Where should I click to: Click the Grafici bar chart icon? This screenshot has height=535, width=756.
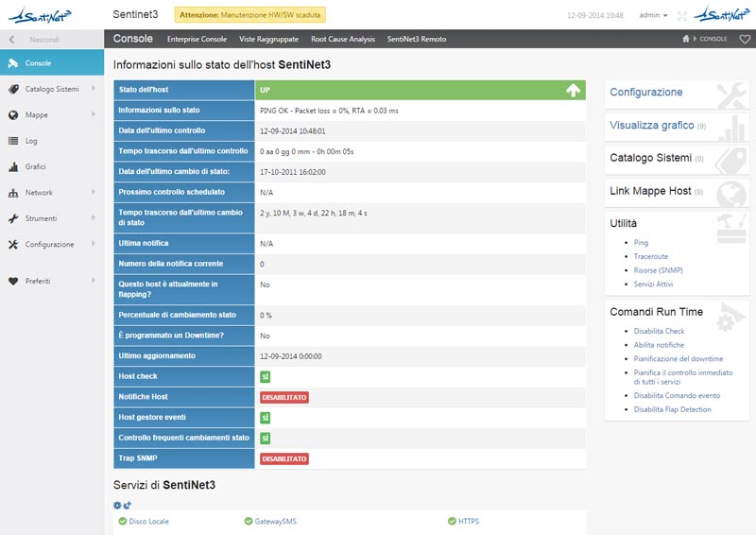13,167
